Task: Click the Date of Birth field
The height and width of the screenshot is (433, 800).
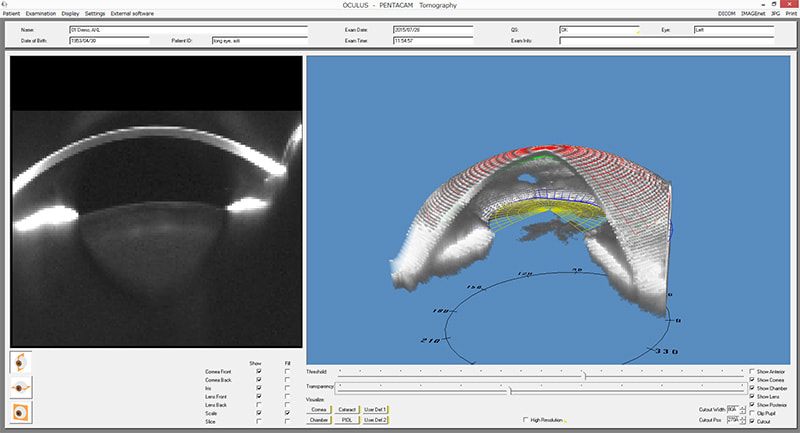Action: [109, 41]
